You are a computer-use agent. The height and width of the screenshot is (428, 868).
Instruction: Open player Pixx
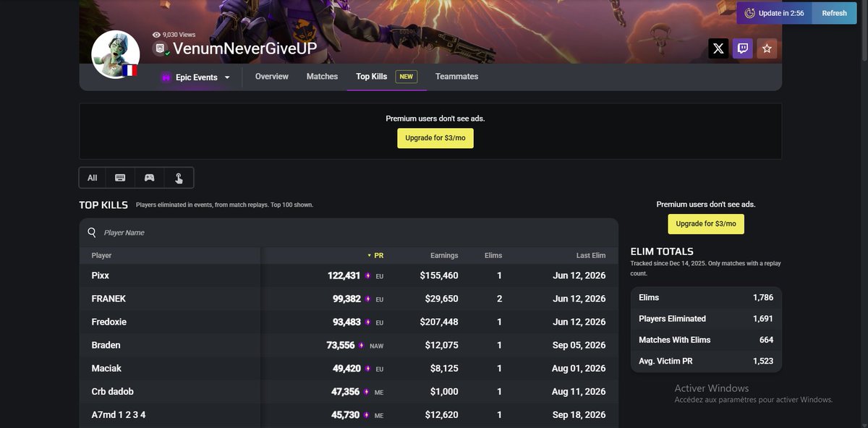(101, 275)
